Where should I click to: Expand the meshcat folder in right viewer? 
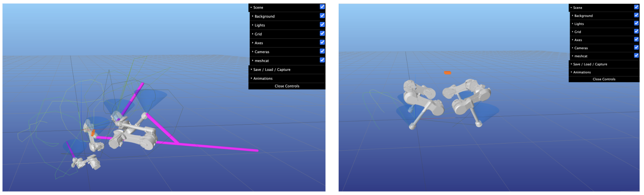coord(581,56)
